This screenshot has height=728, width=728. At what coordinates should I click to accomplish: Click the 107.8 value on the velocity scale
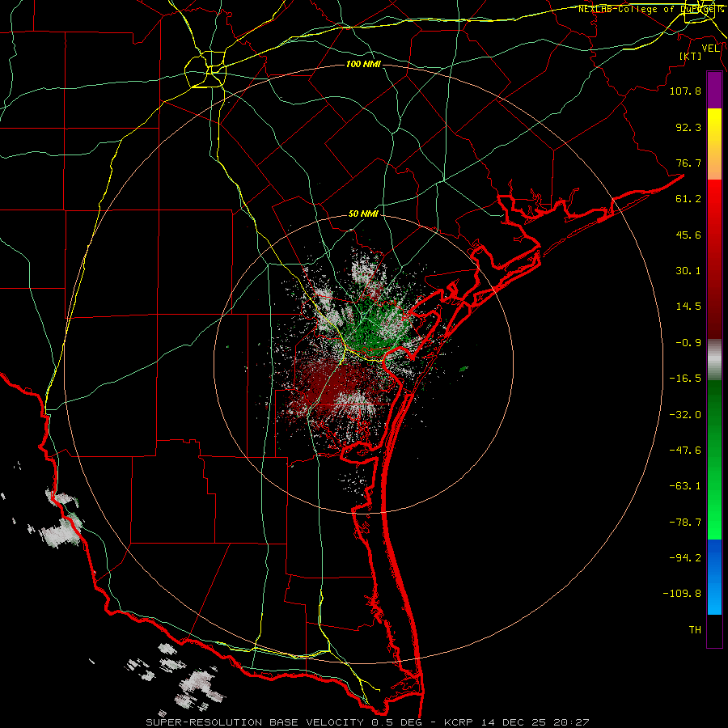(685, 91)
